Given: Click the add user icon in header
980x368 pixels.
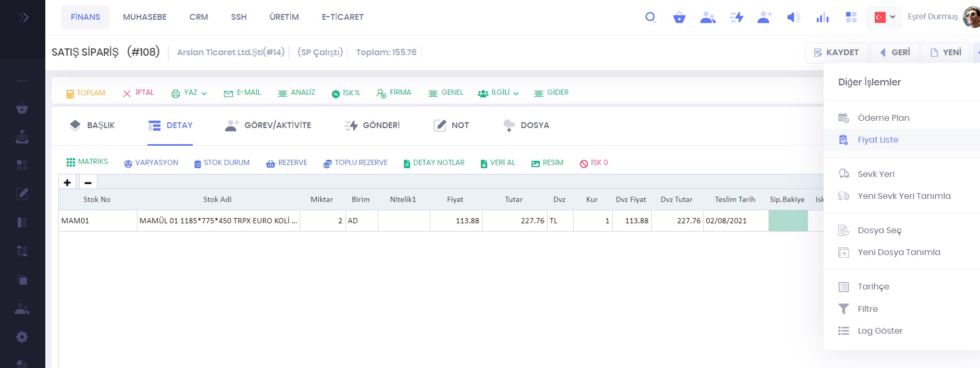Looking at the screenshot, I should pyautogui.click(x=764, y=17).
